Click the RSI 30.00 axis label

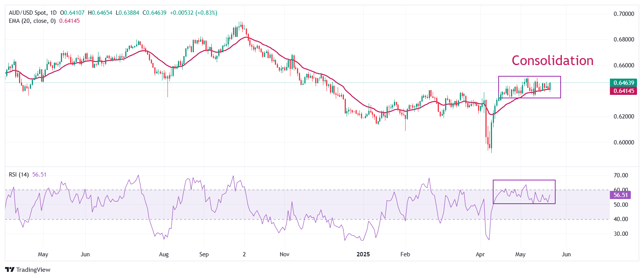(x=621, y=234)
